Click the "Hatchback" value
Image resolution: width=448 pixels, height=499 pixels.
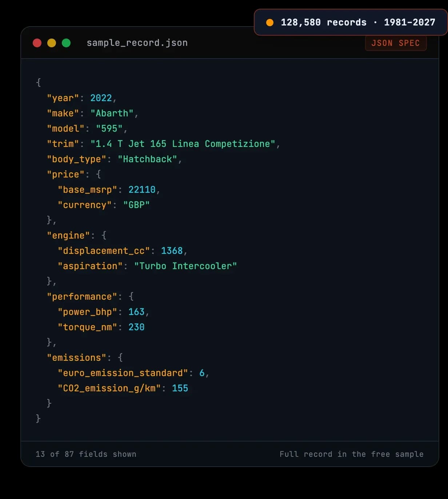click(147, 159)
